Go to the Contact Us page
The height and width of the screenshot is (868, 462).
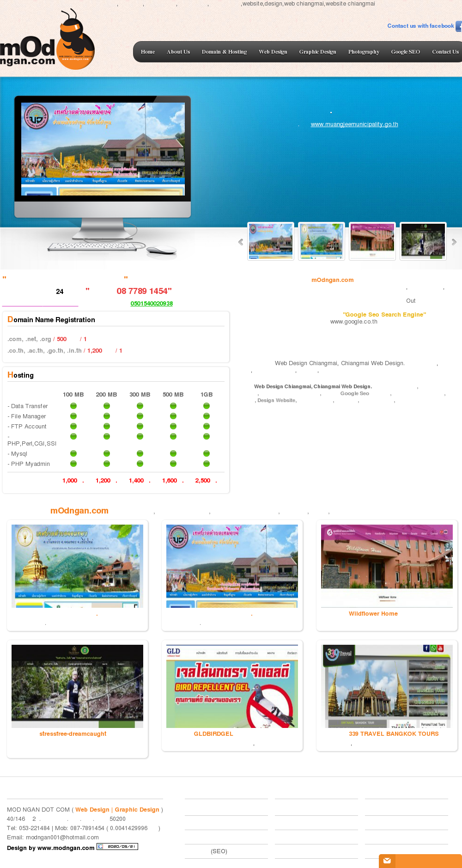pyautogui.click(x=445, y=52)
